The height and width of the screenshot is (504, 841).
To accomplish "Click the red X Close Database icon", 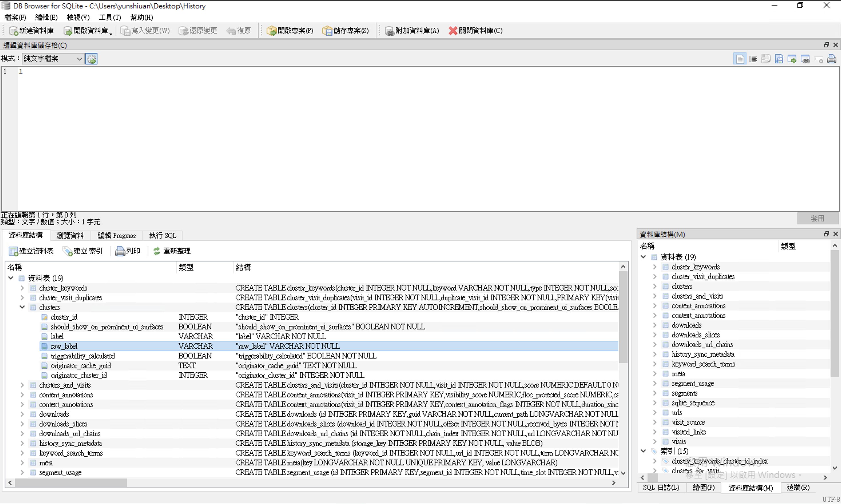I will pyautogui.click(x=453, y=31).
